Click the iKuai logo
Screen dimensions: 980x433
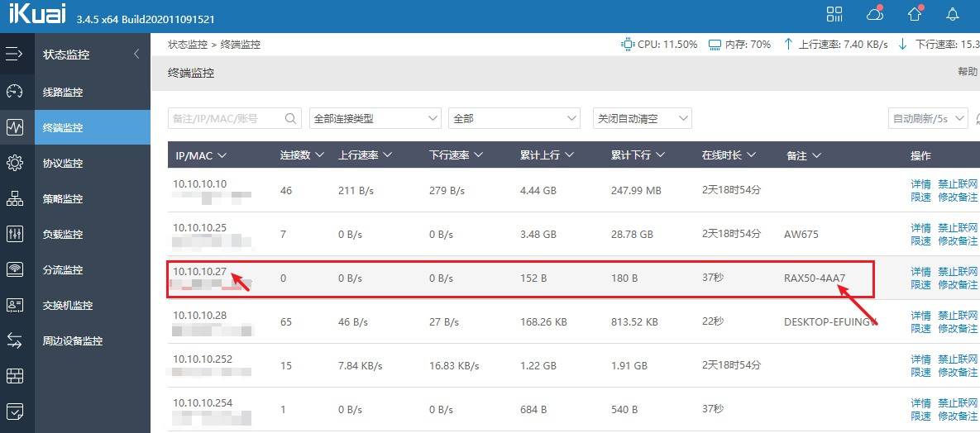click(x=37, y=15)
